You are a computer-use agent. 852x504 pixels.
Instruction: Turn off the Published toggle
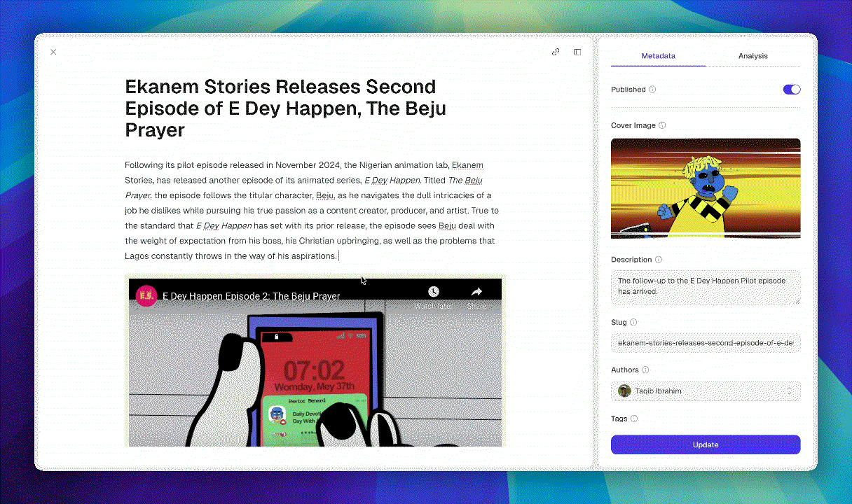click(x=791, y=90)
